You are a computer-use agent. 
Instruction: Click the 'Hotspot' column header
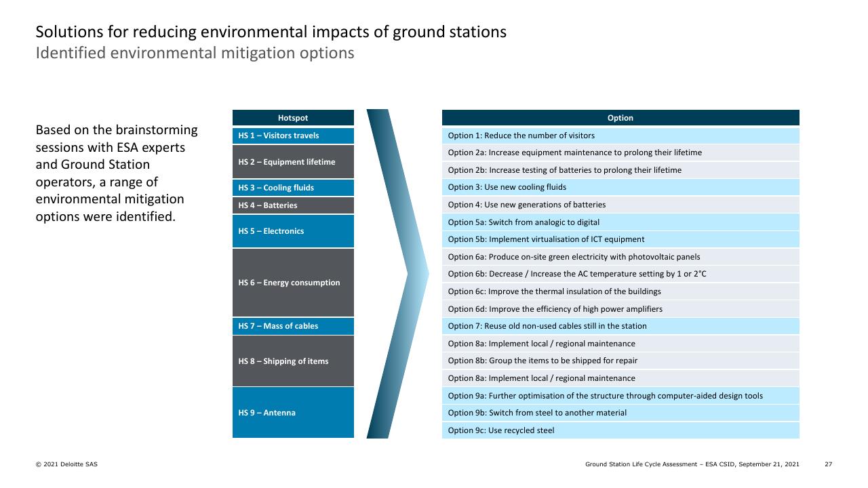[293, 118]
